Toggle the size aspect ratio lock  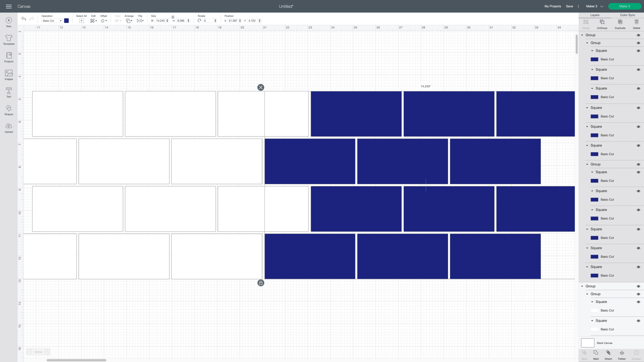coord(173,17)
